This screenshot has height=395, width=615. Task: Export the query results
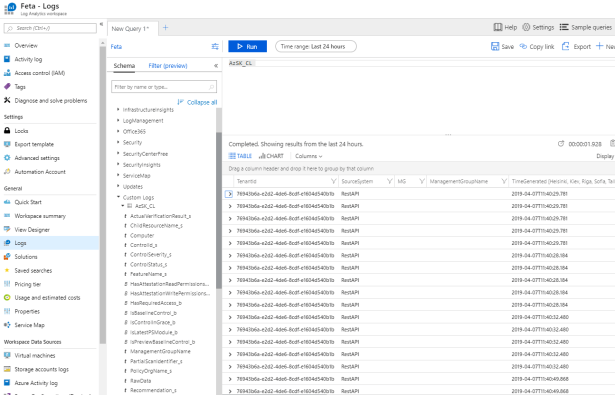click(x=576, y=47)
